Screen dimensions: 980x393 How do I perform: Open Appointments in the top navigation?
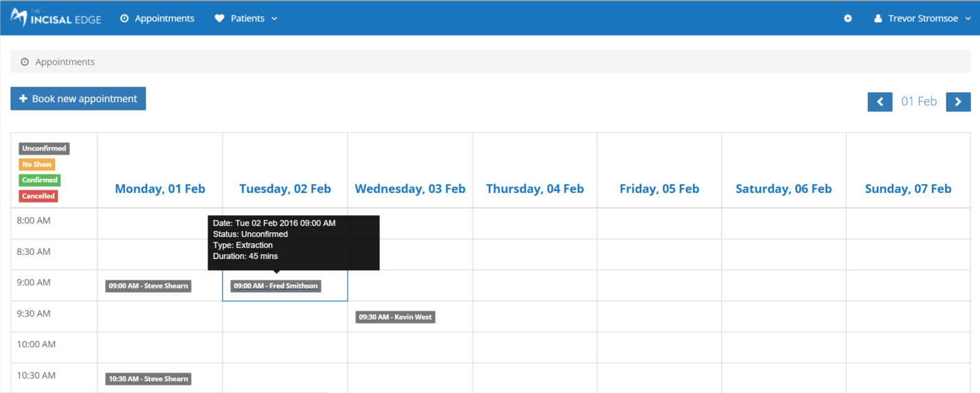click(157, 19)
